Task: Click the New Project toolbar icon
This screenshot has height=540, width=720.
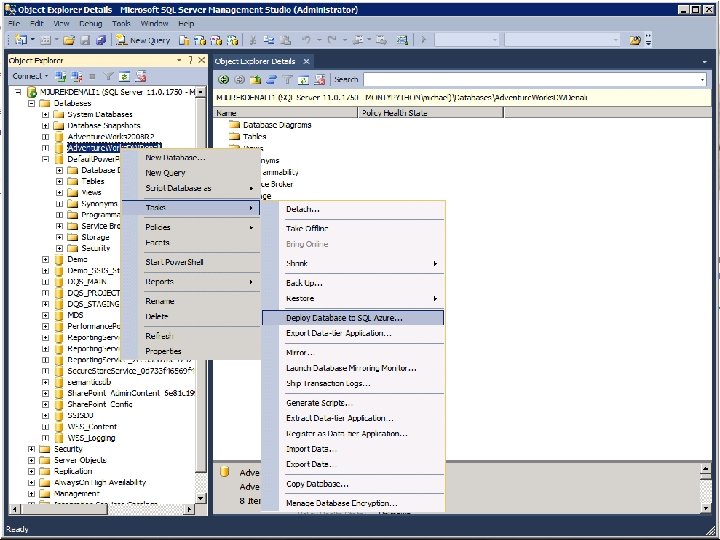Action: tap(21, 40)
